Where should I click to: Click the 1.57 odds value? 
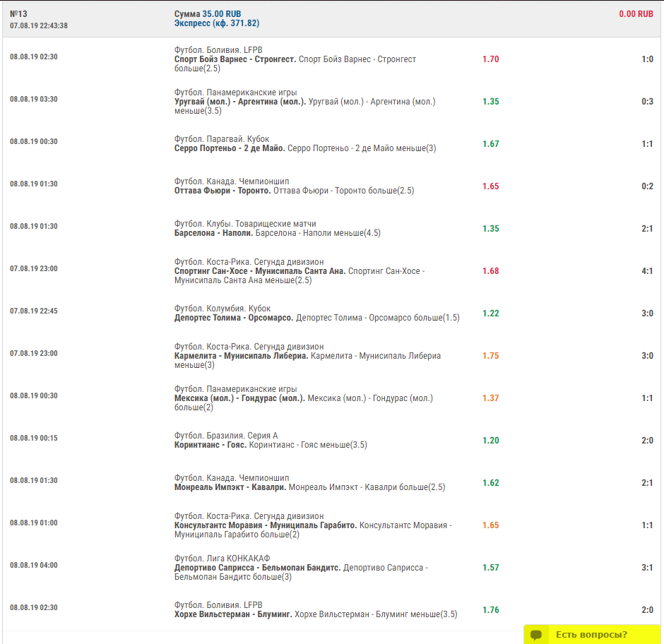[x=491, y=567]
